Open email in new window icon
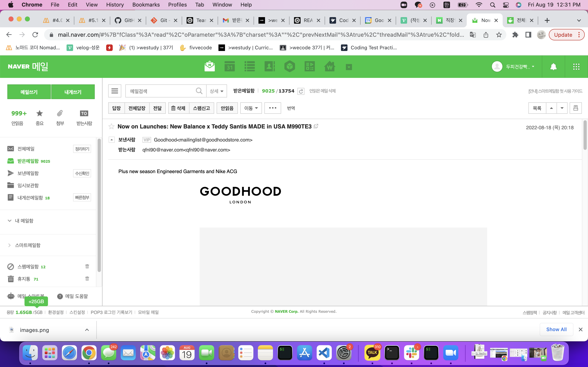 (316, 126)
